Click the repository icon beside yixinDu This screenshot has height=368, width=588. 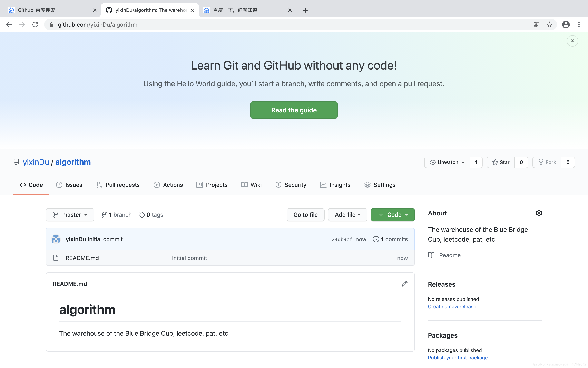pos(16,162)
